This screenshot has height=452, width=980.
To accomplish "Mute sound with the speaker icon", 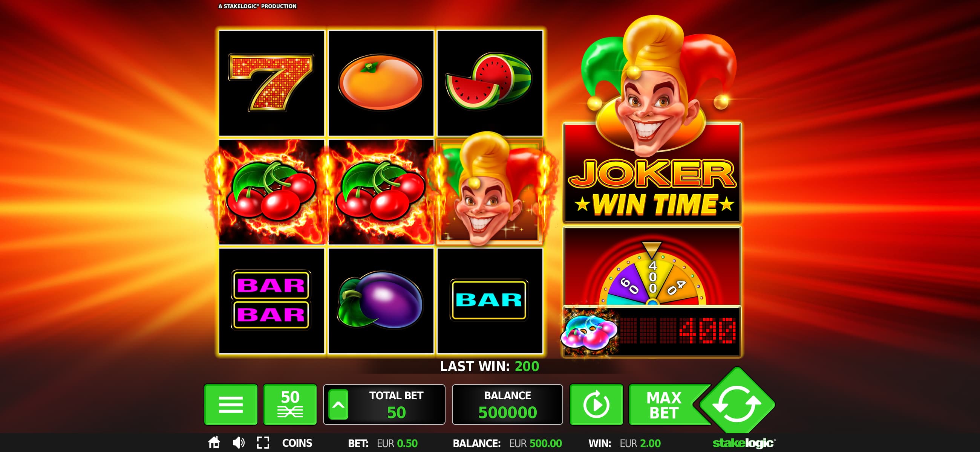I will coord(239,443).
